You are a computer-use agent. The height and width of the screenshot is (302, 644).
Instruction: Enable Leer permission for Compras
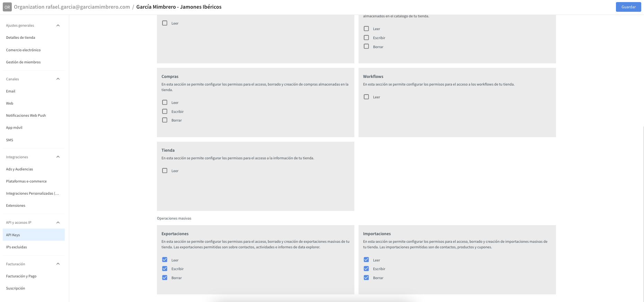pyautogui.click(x=165, y=103)
